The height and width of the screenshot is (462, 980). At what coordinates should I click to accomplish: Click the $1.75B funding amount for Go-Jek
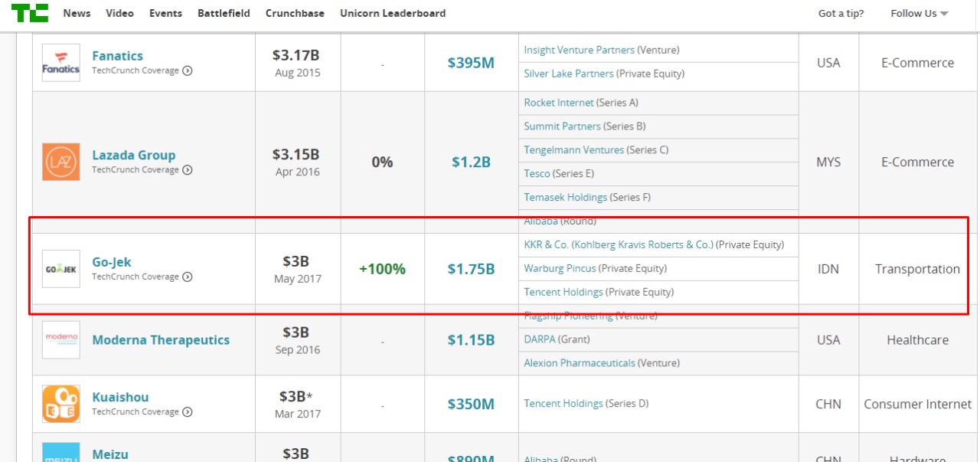coord(471,269)
